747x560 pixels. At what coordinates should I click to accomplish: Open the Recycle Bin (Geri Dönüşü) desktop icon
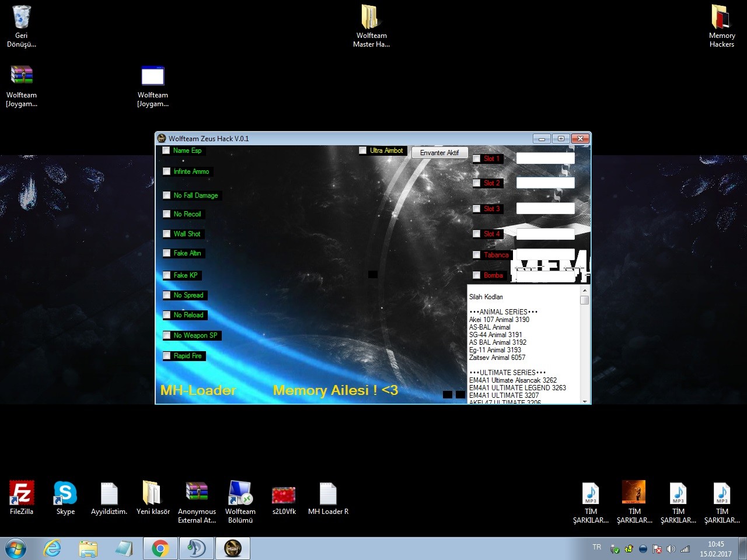[22, 27]
